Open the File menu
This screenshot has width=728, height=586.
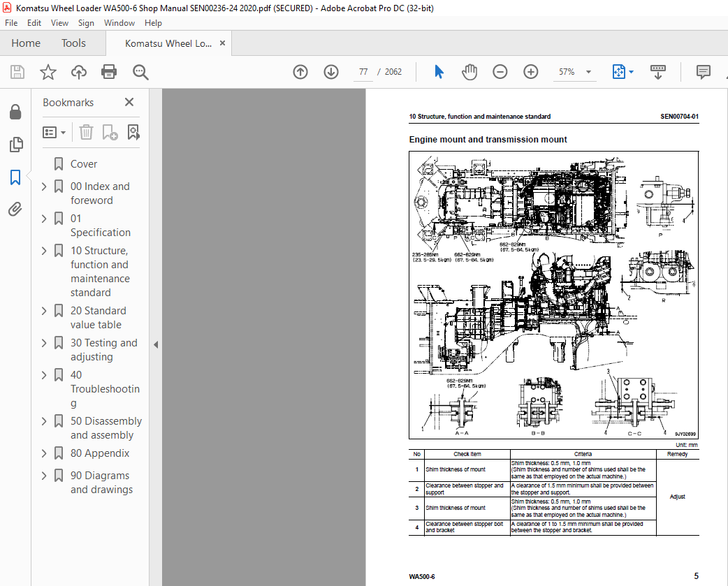tap(11, 23)
